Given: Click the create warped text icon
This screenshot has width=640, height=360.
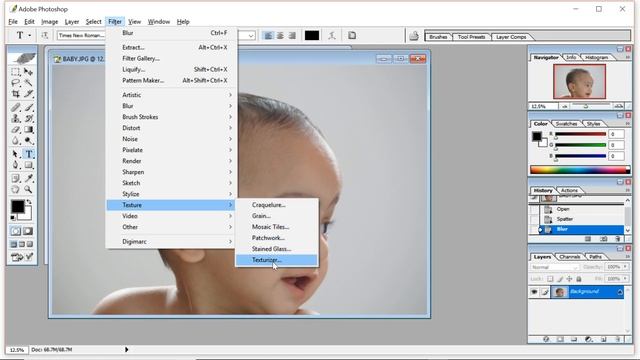Looking at the screenshot, I should (x=332, y=36).
